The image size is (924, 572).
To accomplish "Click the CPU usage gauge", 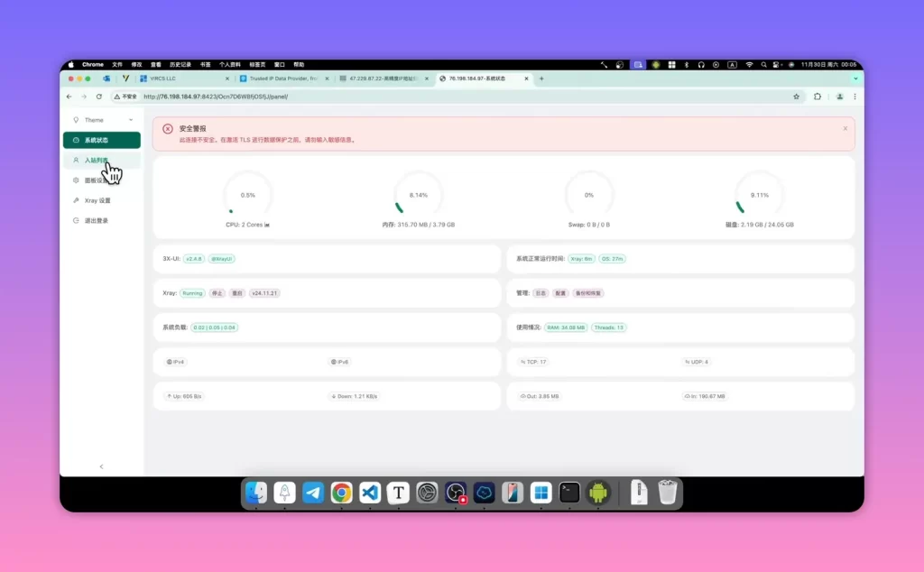I will click(x=247, y=195).
